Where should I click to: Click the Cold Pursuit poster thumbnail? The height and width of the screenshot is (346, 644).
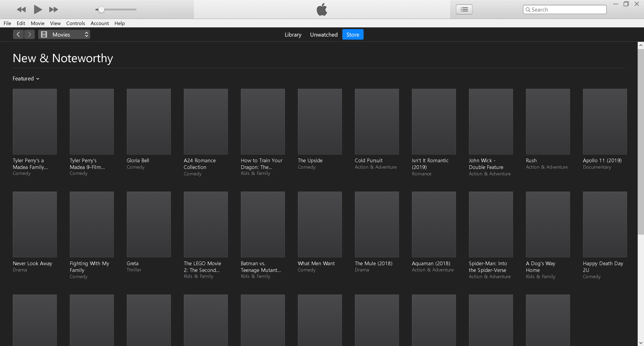pos(377,122)
